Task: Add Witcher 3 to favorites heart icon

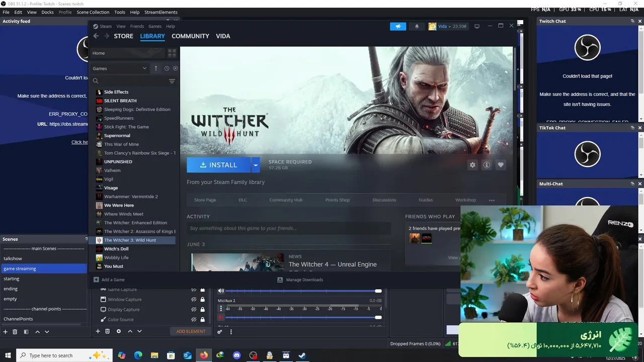Action: pos(501,165)
